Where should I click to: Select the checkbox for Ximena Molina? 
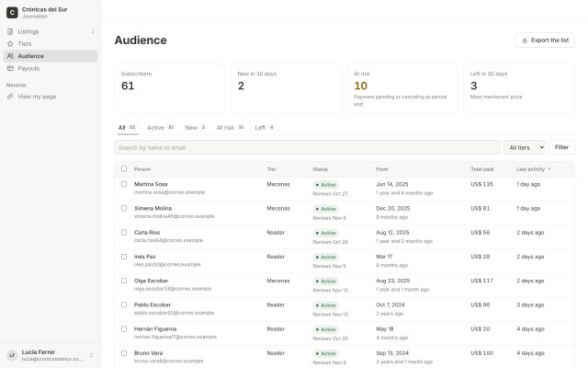click(x=124, y=209)
